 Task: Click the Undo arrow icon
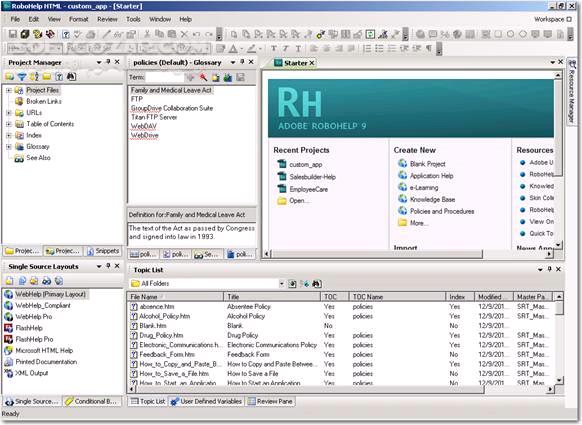tap(196, 34)
